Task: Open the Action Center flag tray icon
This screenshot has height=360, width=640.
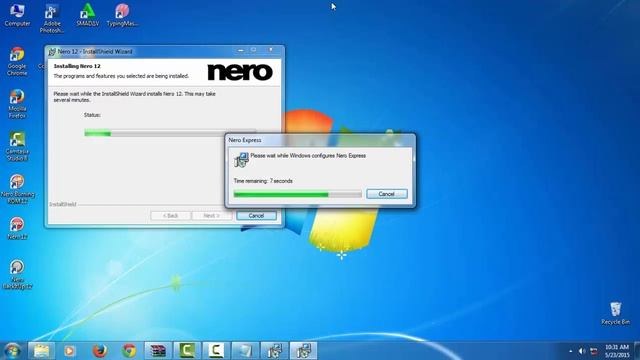Action: pos(594,351)
